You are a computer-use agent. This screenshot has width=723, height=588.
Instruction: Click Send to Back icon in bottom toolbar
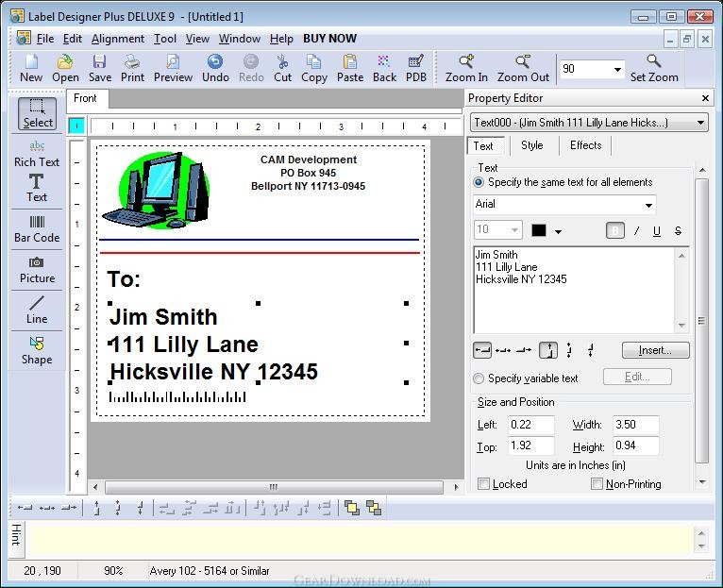374,508
